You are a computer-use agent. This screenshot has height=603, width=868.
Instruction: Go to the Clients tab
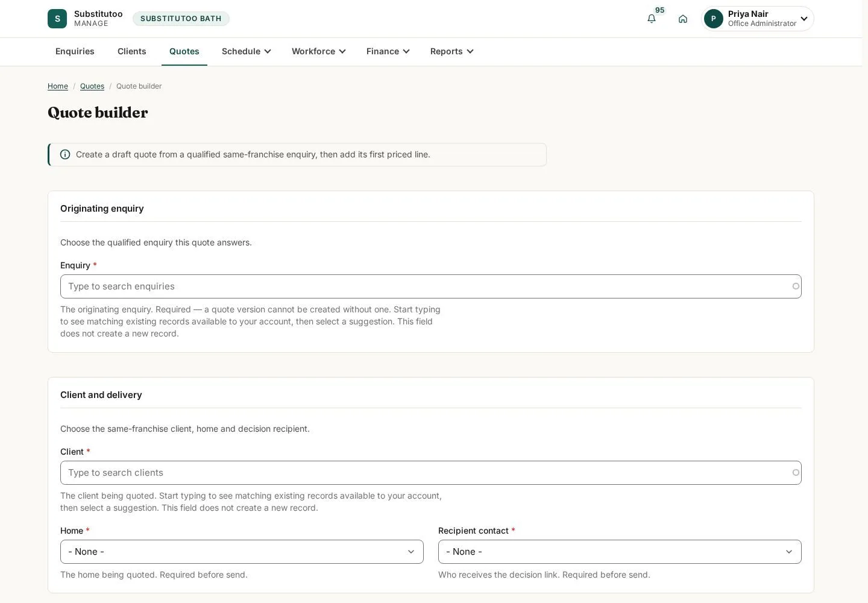click(x=132, y=51)
